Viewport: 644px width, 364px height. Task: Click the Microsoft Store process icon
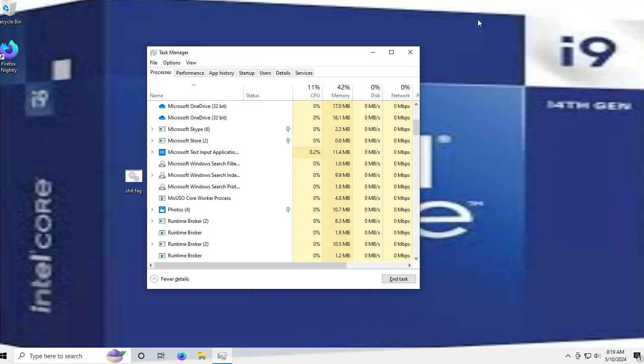(x=162, y=141)
